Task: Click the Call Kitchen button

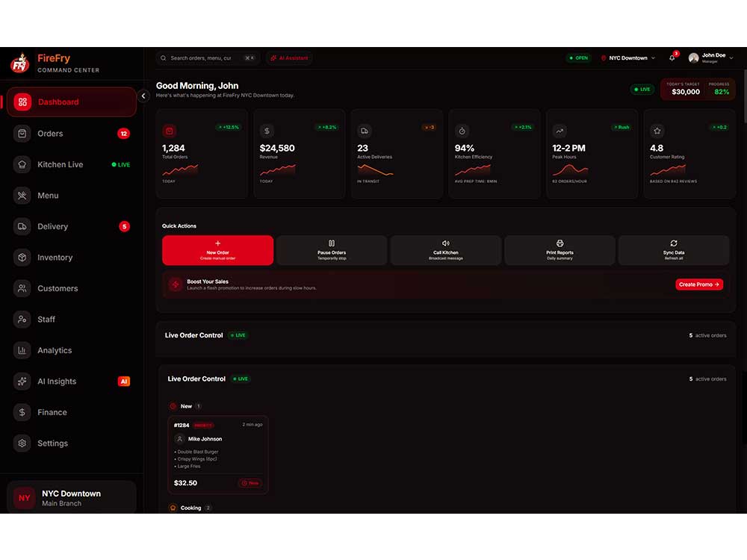Action: pyautogui.click(x=446, y=250)
